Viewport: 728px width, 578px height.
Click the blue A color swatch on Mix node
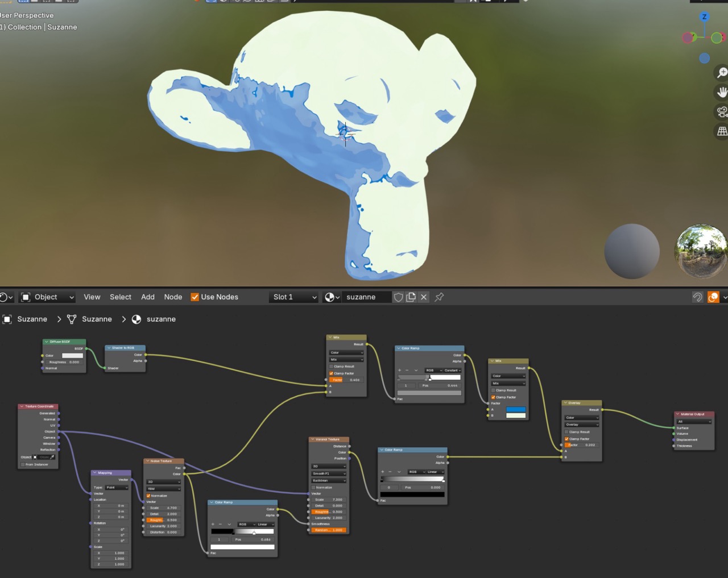(516, 409)
